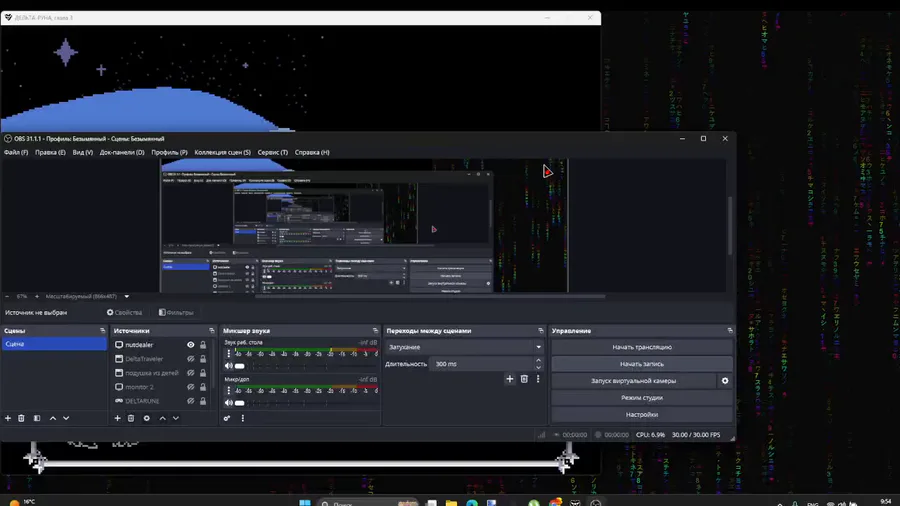Image resolution: width=900 pixels, height=506 pixels.
Task: Click Начать трансляцию button
Action: [642, 347]
